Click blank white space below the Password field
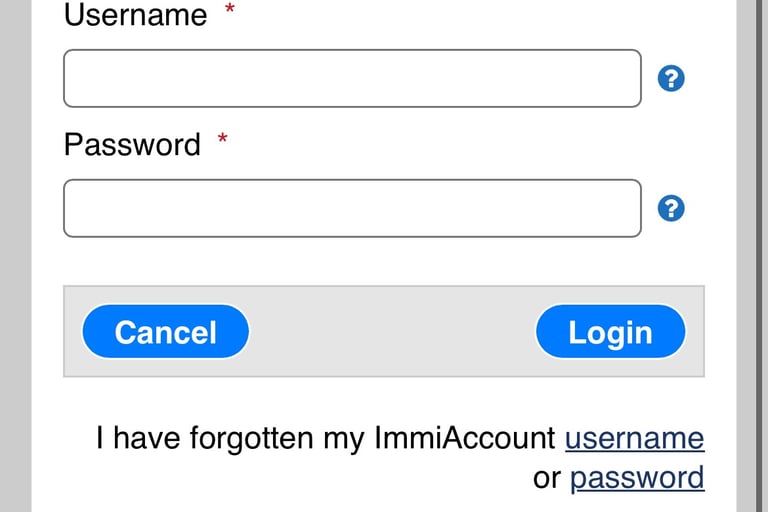Screen dimensions: 768x512 click(352, 262)
